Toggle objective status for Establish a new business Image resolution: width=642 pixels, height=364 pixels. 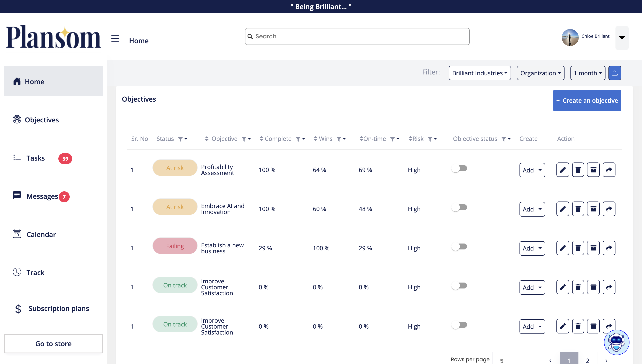pos(459,247)
